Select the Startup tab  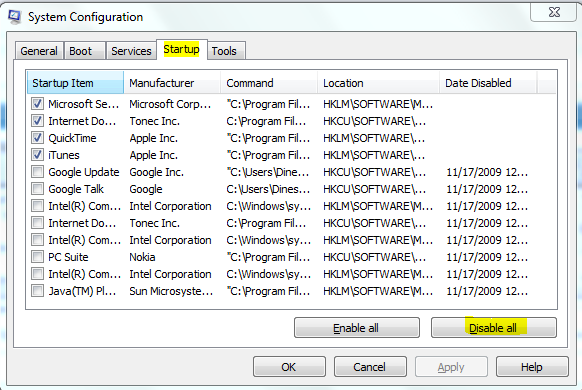(x=182, y=49)
